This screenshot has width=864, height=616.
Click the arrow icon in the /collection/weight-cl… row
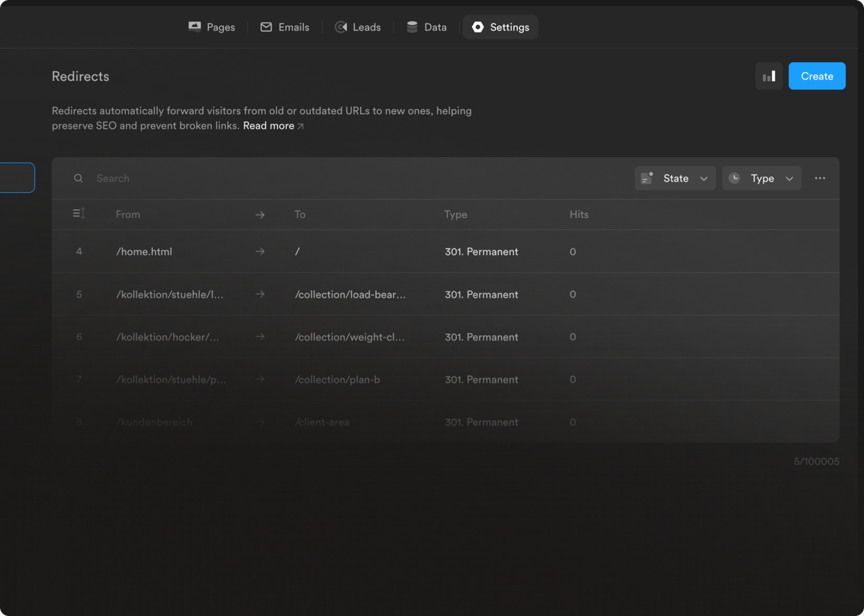260,337
